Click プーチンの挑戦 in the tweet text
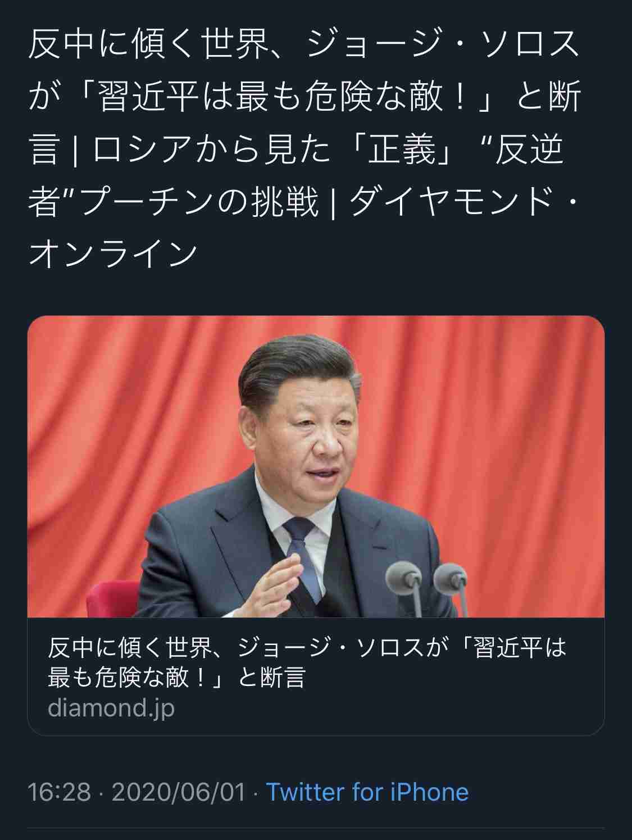 [199, 203]
